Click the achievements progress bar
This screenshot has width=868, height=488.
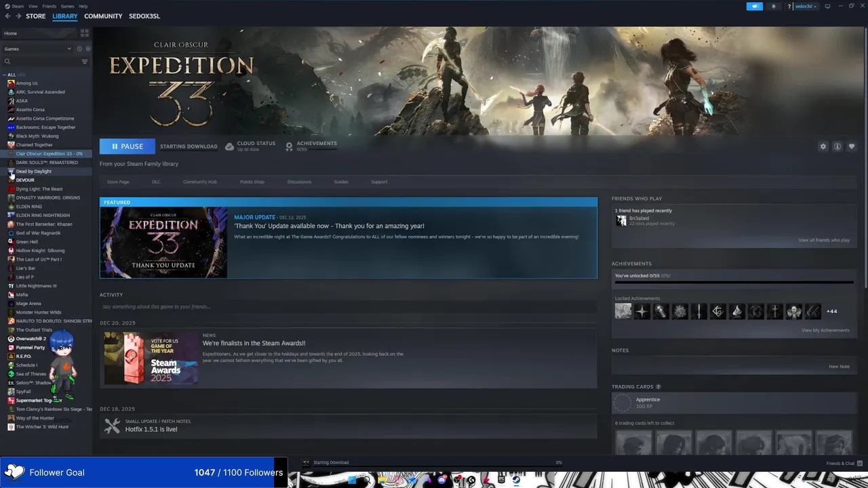click(x=734, y=283)
